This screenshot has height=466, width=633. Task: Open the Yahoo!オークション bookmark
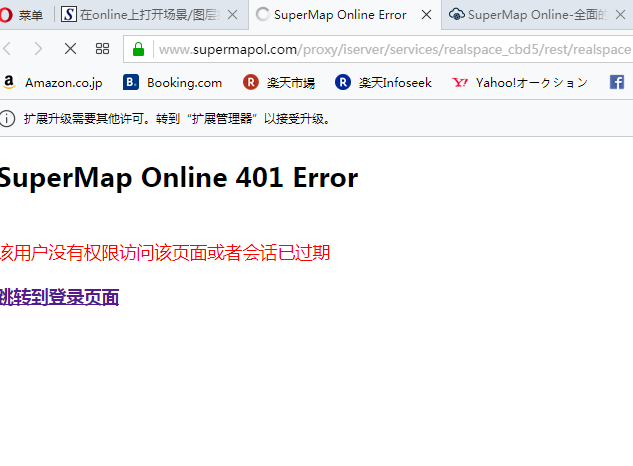pyautogui.click(x=520, y=83)
